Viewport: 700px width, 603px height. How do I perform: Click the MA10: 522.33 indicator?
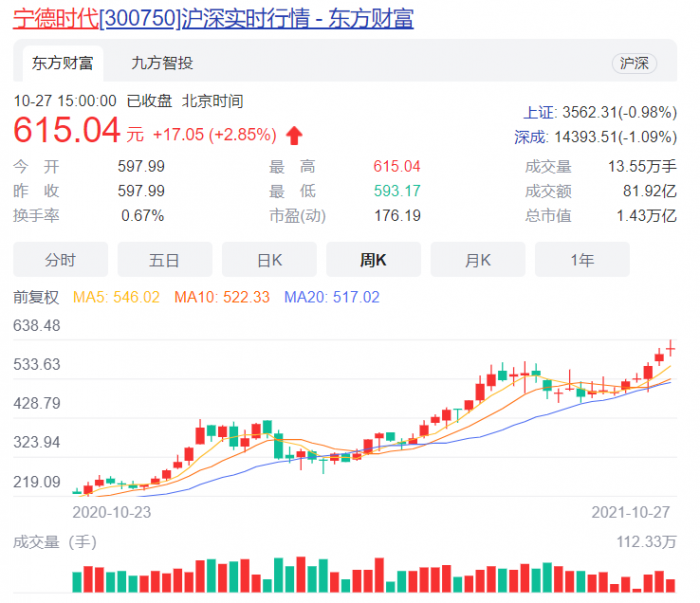coord(222,297)
